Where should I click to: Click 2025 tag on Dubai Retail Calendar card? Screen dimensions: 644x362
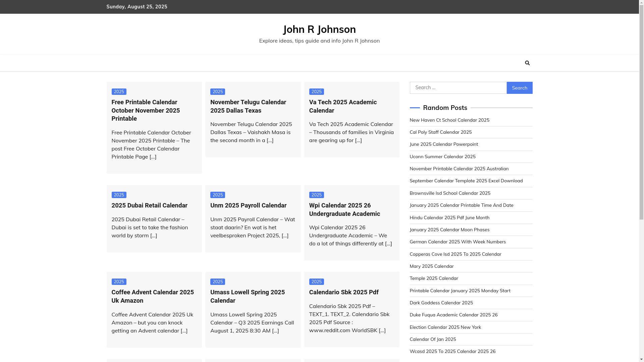[x=119, y=195]
